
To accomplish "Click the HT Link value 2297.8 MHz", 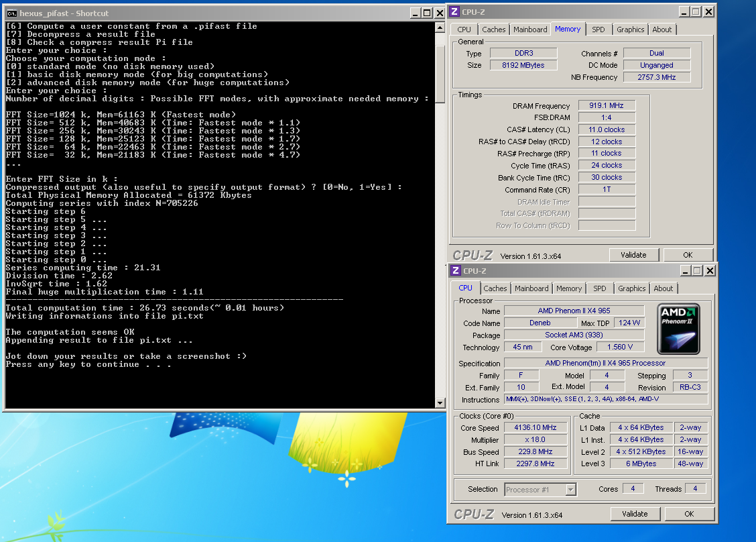I will (x=535, y=464).
